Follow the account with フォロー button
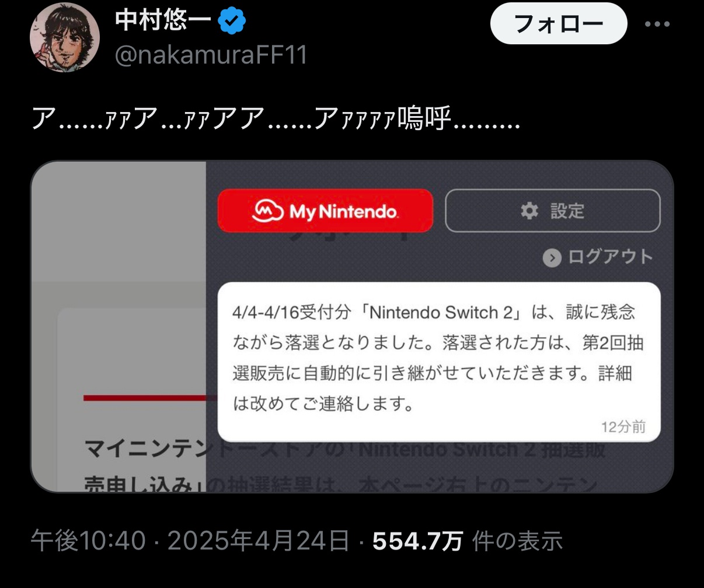 (x=559, y=23)
